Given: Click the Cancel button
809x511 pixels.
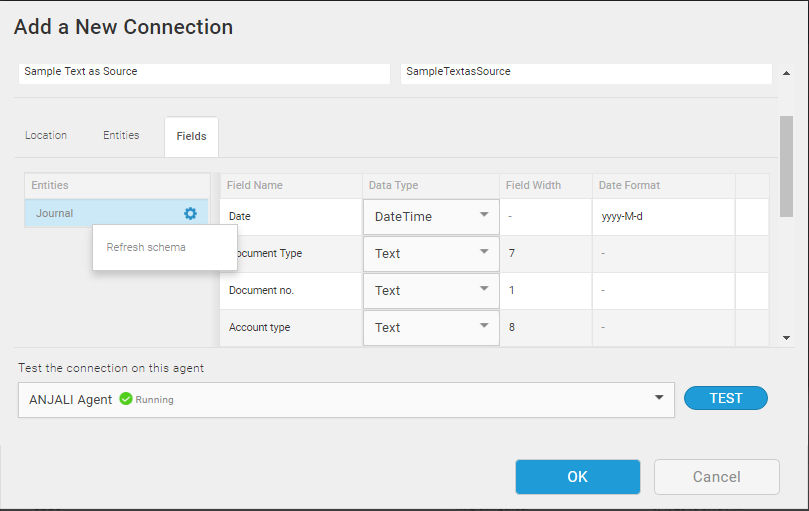Looking at the screenshot, I should click(x=716, y=477).
